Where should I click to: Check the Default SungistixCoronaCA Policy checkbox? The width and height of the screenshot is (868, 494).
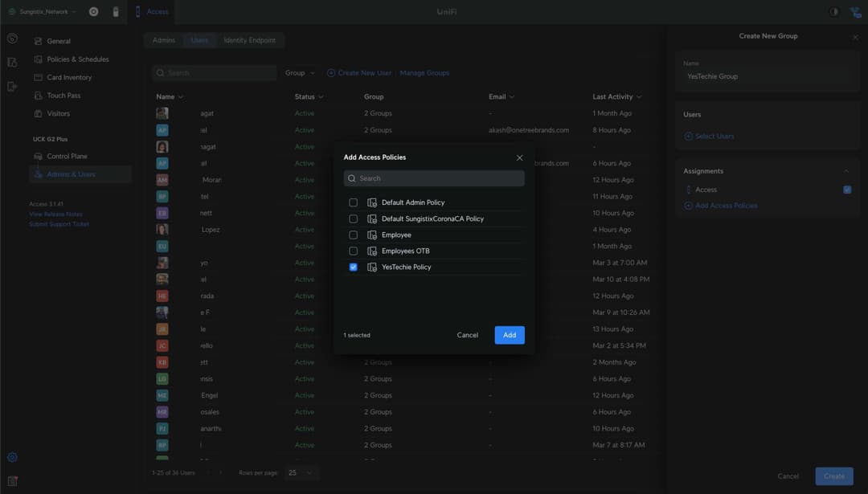[x=353, y=219]
